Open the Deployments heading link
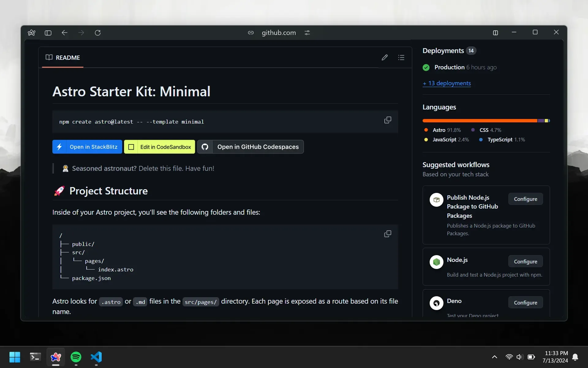588x368 pixels. [443, 51]
